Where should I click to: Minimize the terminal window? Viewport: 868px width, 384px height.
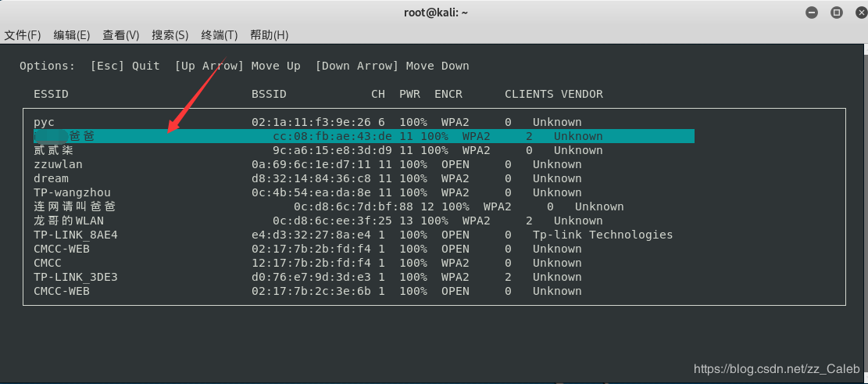point(813,13)
